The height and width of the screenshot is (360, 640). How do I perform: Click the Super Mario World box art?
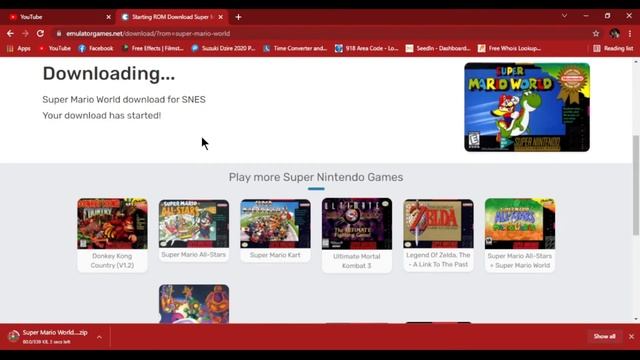point(527,107)
